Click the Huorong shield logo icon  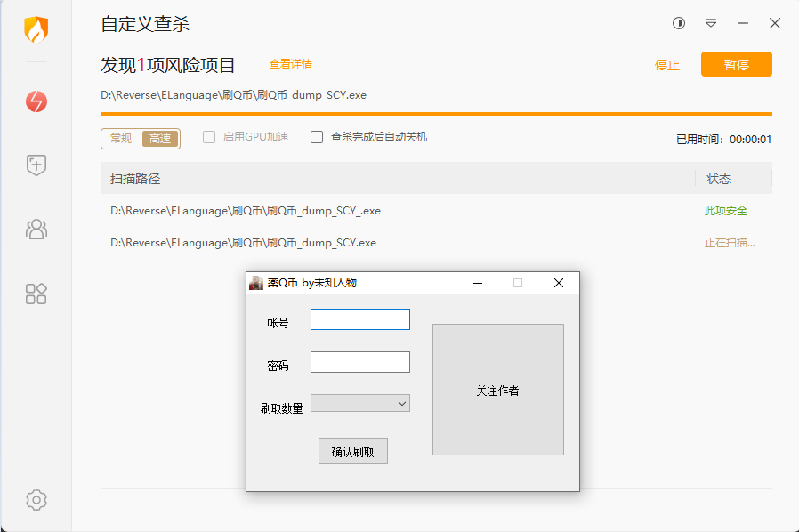click(x=36, y=30)
